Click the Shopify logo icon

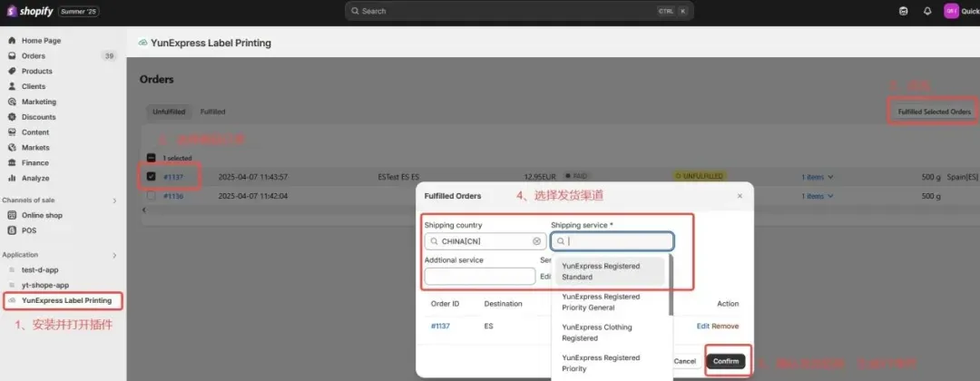pyautogui.click(x=12, y=11)
